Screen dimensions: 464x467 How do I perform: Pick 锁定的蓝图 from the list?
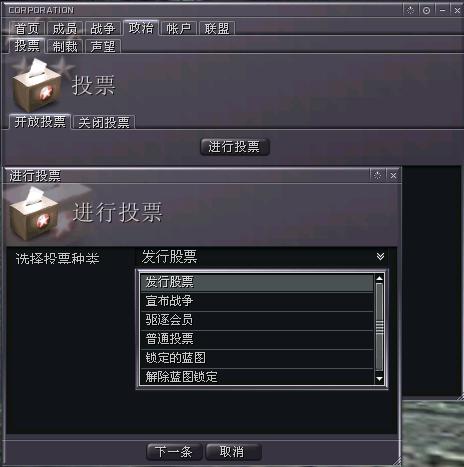pos(257,358)
